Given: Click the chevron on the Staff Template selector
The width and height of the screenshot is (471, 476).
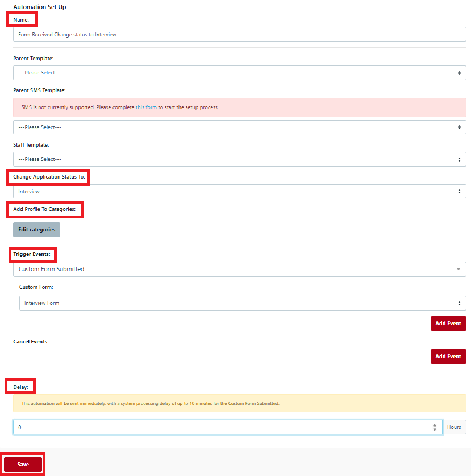Looking at the screenshot, I should (459, 159).
